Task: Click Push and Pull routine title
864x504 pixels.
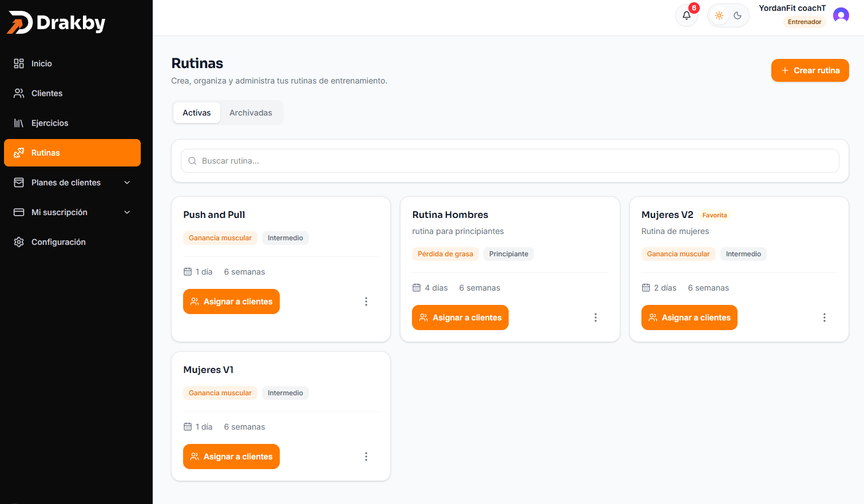Action: [214, 215]
